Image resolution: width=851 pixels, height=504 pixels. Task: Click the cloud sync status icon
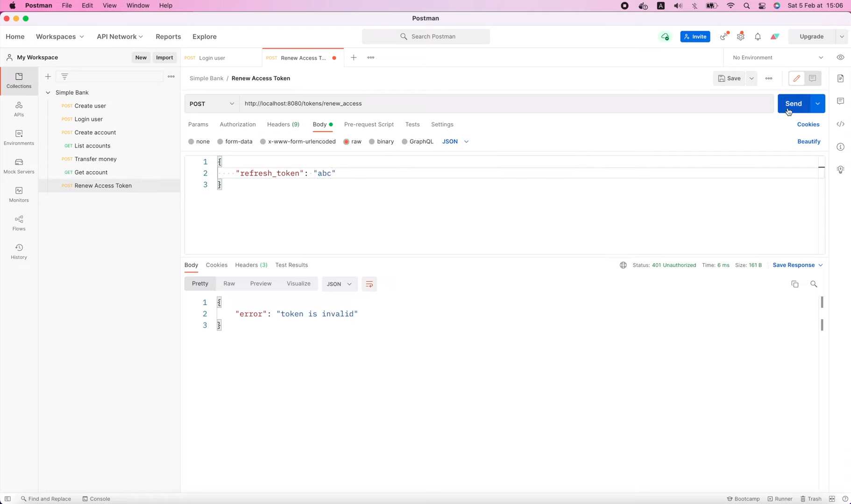click(x=665, y=36)
